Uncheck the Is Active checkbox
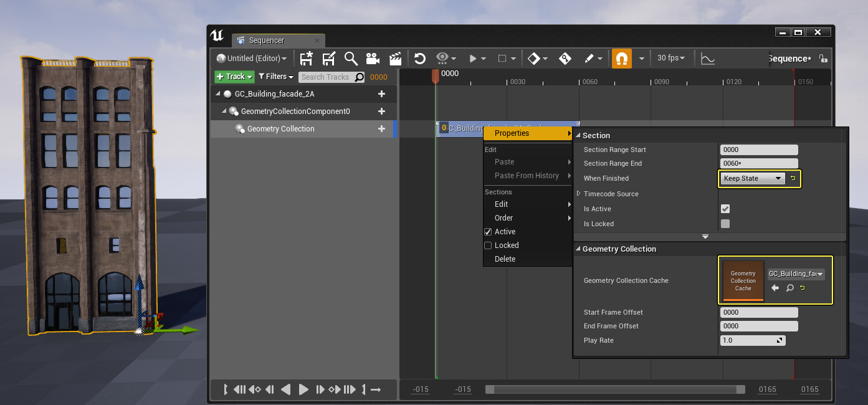 coord(725,209)
